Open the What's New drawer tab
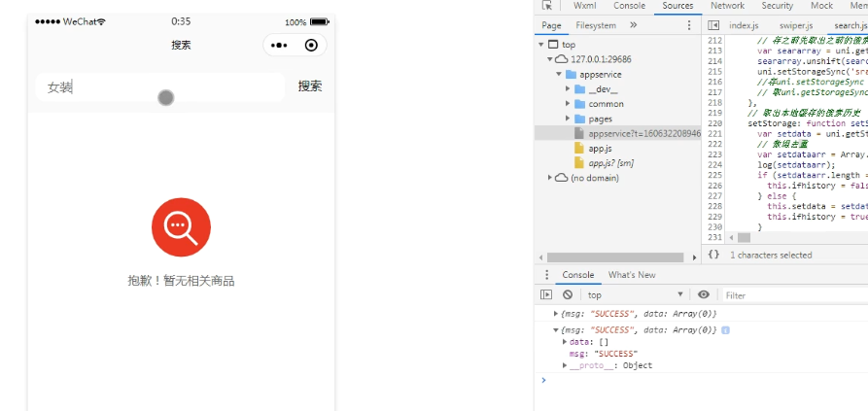 pyautogui.click(x=632, y=275)
